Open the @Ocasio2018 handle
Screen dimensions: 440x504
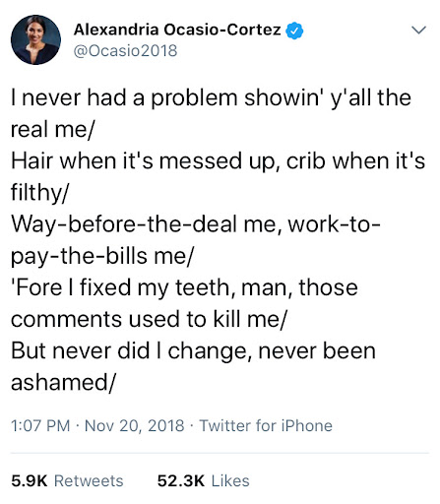tap(126, 51)
